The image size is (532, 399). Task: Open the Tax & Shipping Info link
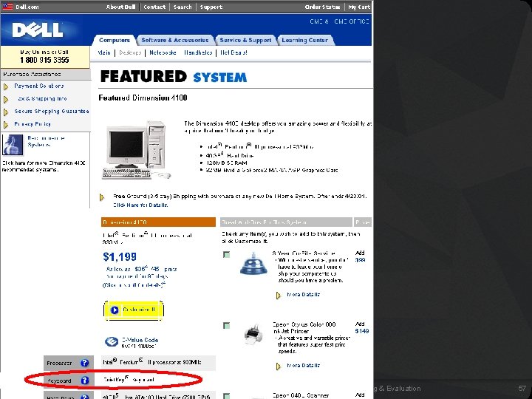[41, 99]
